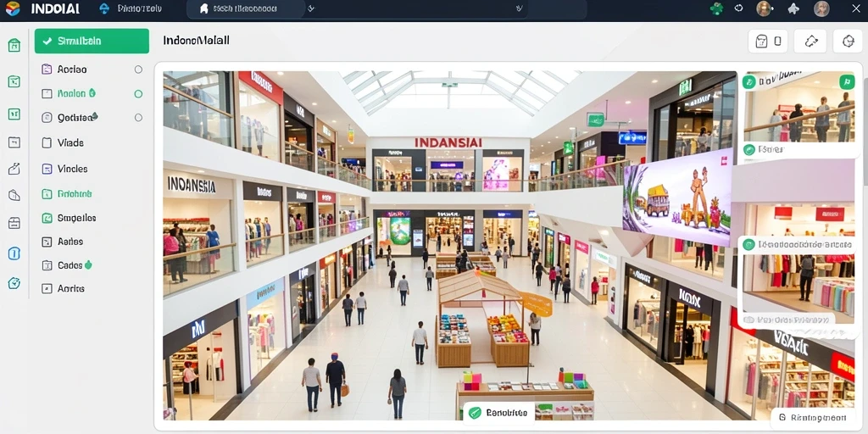This screenshot has width=868, height=434.
Task: Select the Qotlstea radio circle
Action: (138, 117)
